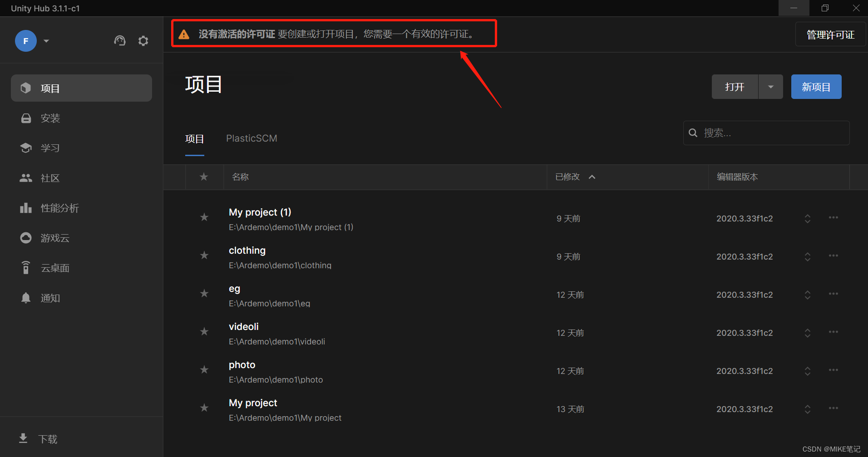Screen dimensions: 868x457
Task: Open more options for My project (13 天前)
Action: tap(833, 408)
